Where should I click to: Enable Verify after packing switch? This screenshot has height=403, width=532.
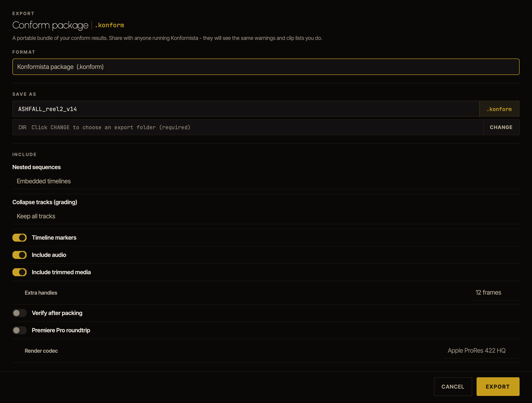(x=20, y=313)
